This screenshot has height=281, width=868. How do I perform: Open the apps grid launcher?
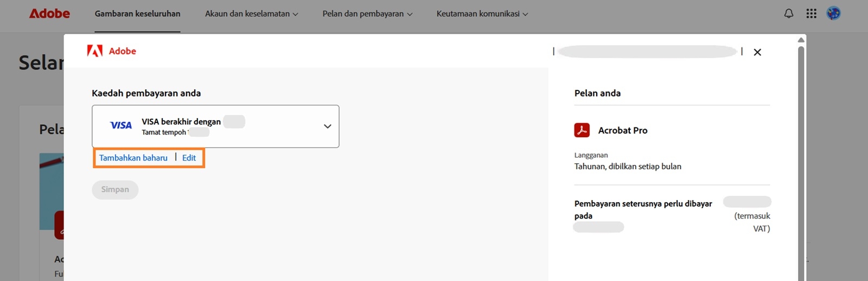click(811, 14)
